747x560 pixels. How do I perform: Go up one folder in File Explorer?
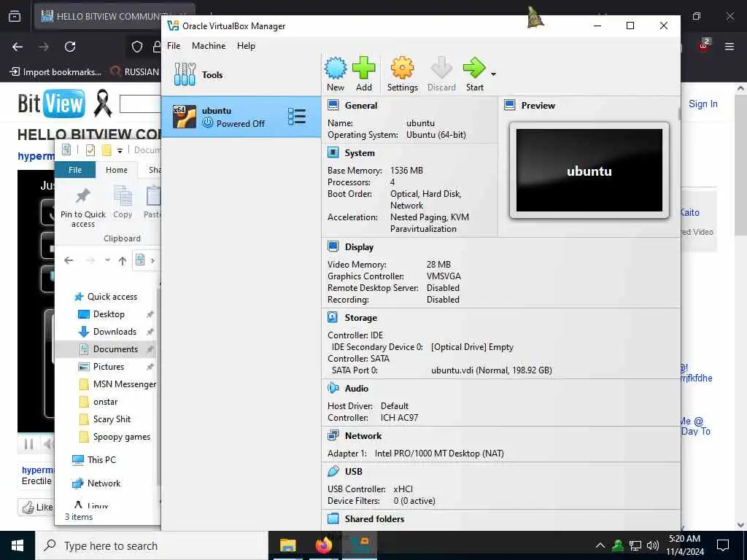tap(123, 260)
